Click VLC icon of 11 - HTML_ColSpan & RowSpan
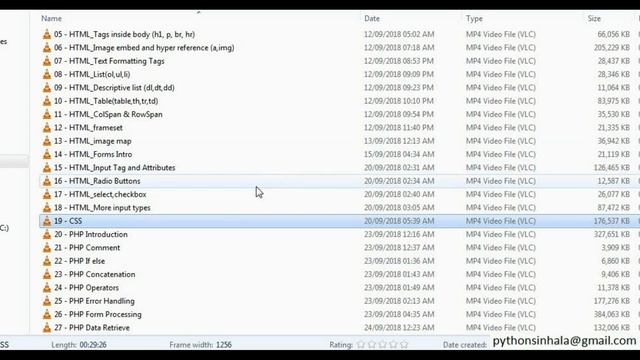Viewport: 640px width, 360px height. pyautogui.click(x=47, y=114)
